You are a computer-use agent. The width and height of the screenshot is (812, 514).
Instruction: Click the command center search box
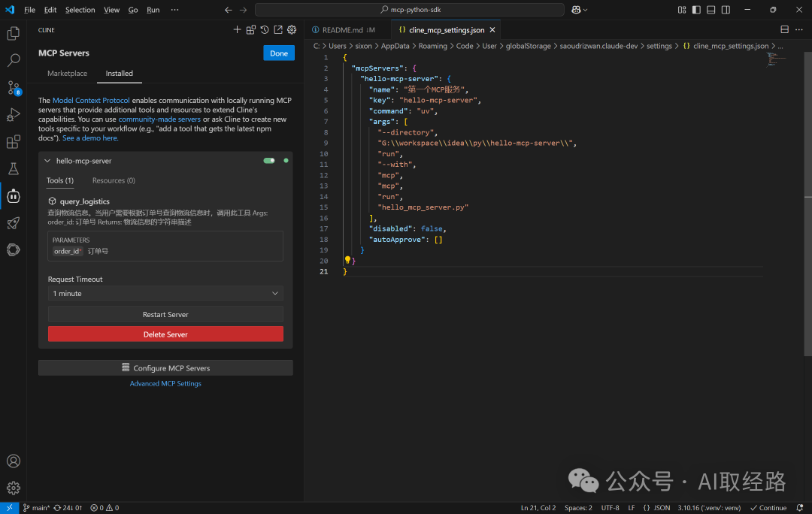(x=410, y=10)
